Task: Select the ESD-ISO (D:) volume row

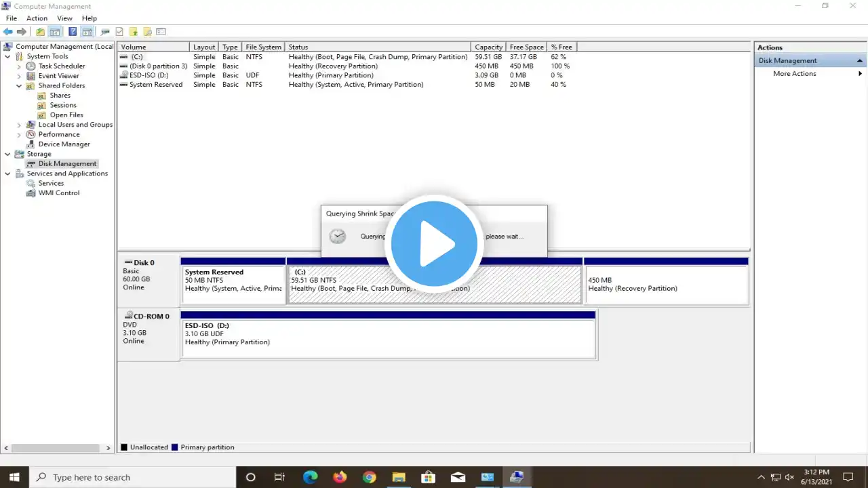Action: [346, 75]
